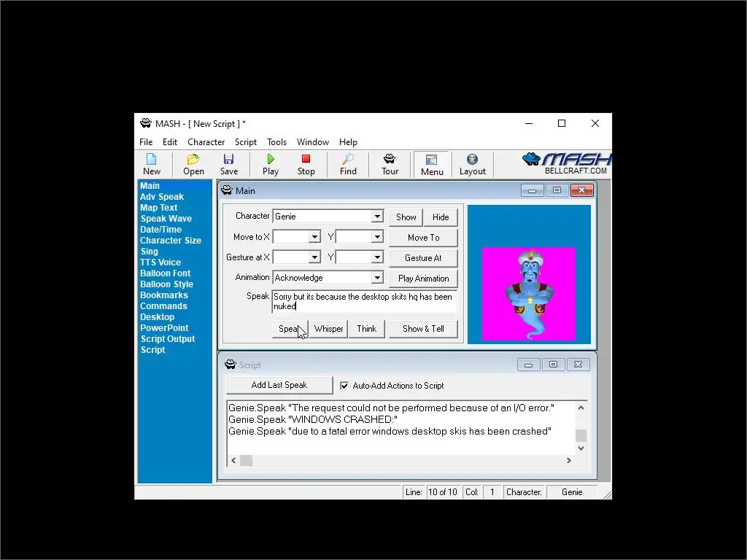Select Script Output in the sidebar
The height and width of the screenshot is (560, 747).
[x=168, y=339]
